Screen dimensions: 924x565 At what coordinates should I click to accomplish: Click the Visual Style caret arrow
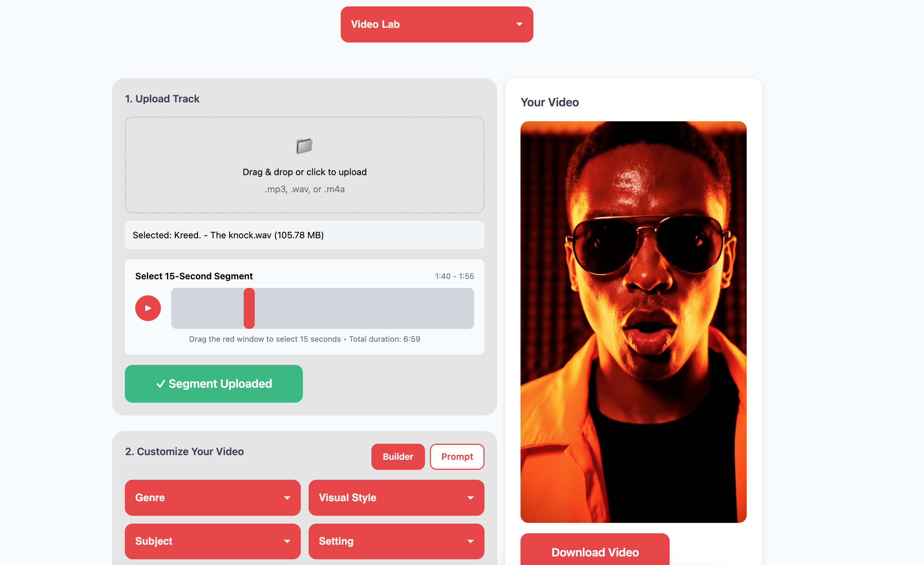point(470,498)
